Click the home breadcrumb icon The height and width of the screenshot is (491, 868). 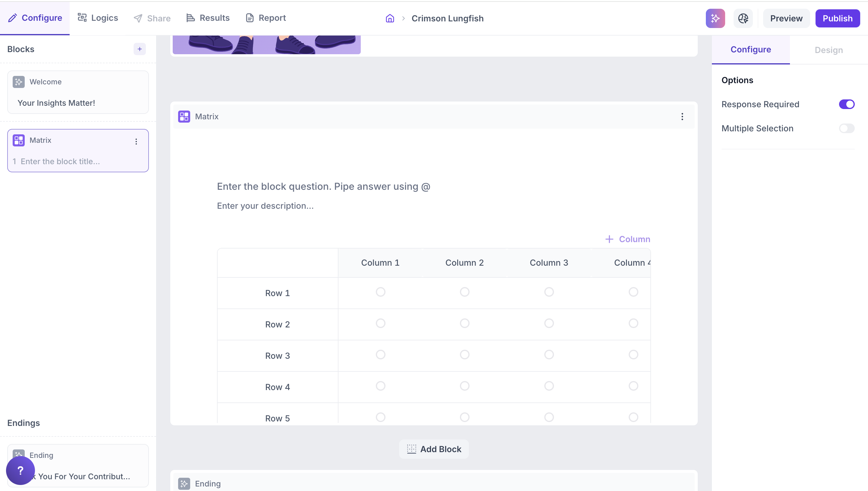[x=390, y=18]
